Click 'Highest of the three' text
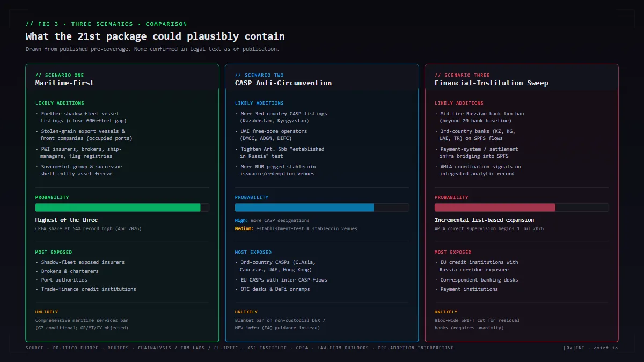Screen dimensions: 644x362 pos(67,220)
